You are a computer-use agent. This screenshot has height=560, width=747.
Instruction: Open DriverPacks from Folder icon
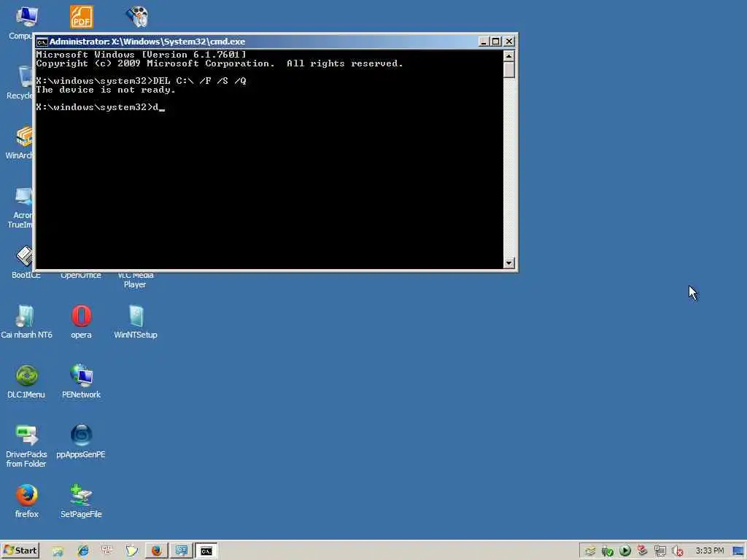point(26,446)
